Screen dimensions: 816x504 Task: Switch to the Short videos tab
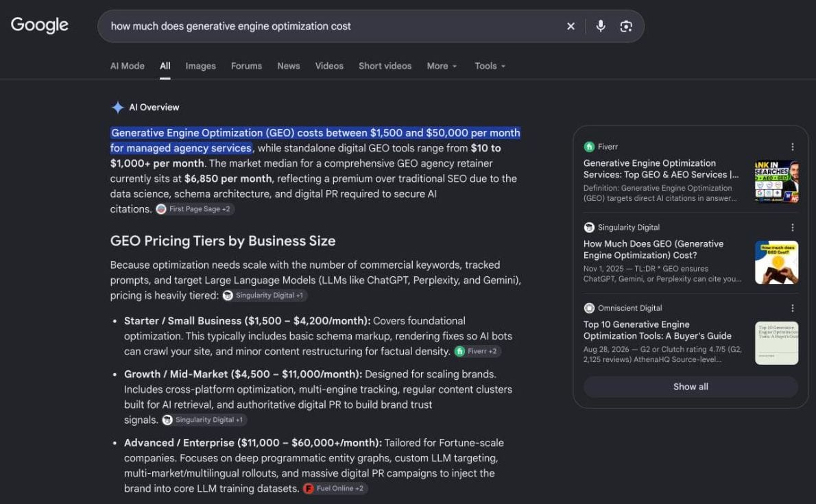[x=385, y=66]
